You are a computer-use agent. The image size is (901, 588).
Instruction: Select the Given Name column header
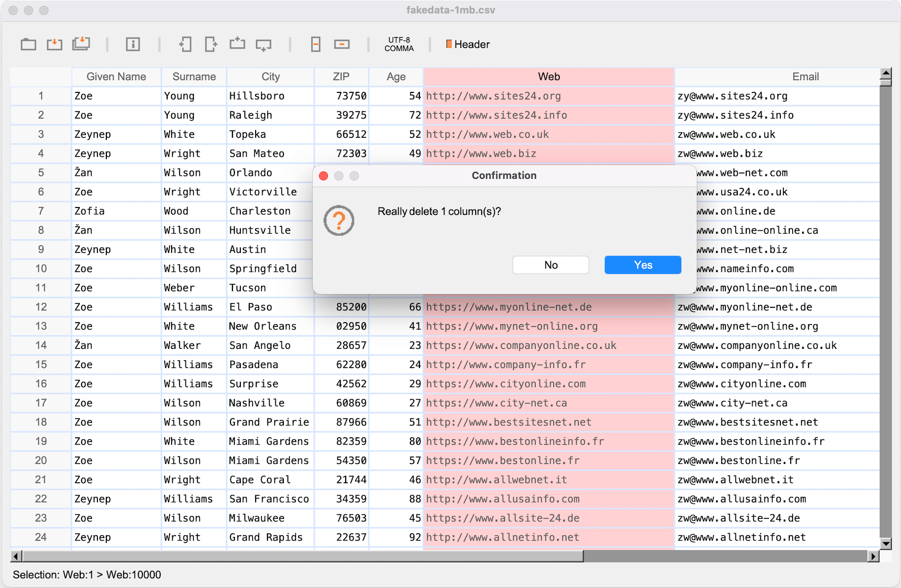point(116,77)
